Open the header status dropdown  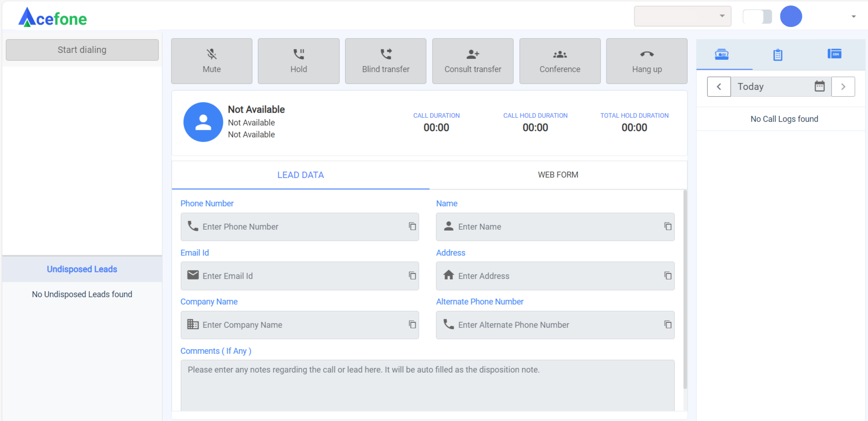pos(683,16)
